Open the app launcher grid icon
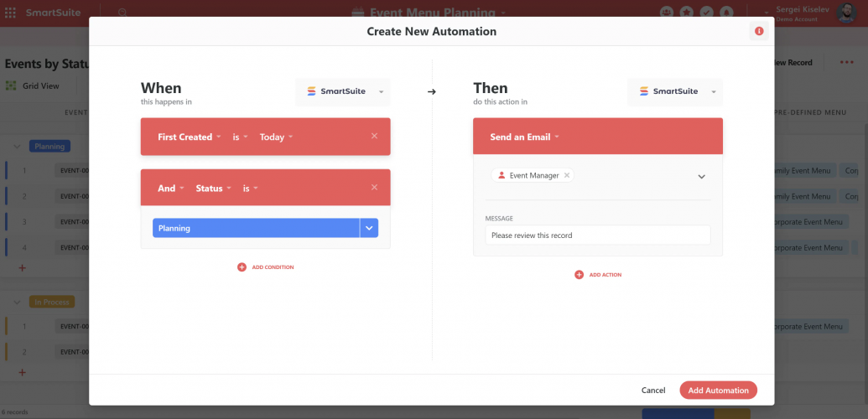The height and width of the screenshot is (419, 868). [x=10, y=13]
